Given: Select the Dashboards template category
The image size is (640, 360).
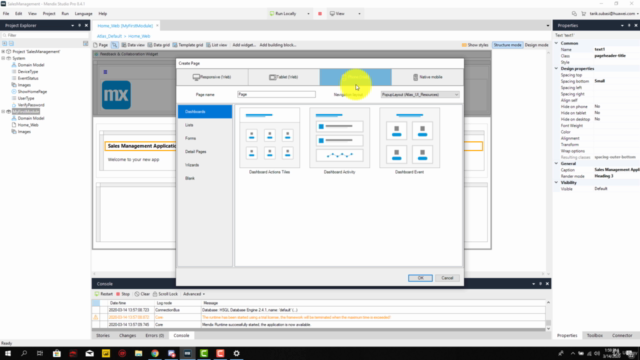Looking at the screenshot, I should click(205, 111).
